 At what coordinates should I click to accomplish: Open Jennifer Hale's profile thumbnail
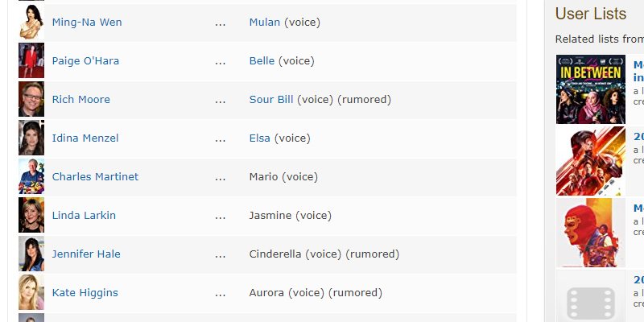click(31, 254)
